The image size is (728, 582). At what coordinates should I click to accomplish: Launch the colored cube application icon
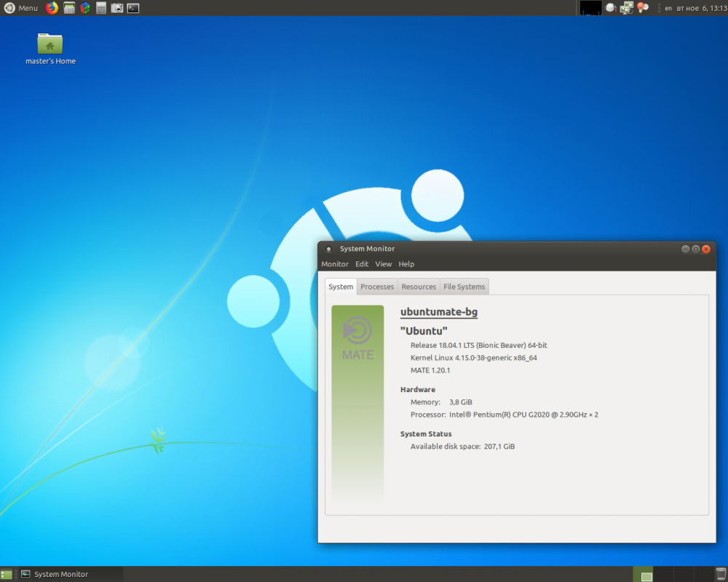click(x=85, y=8)
